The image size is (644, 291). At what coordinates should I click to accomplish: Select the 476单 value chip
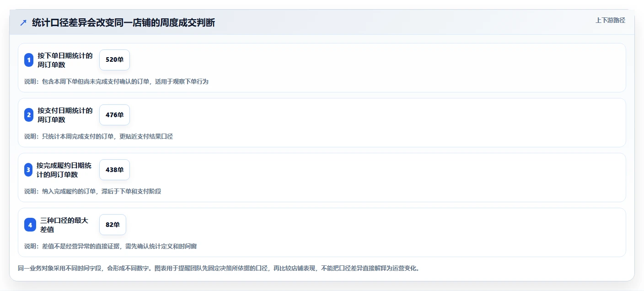click(x=114, y=115)
